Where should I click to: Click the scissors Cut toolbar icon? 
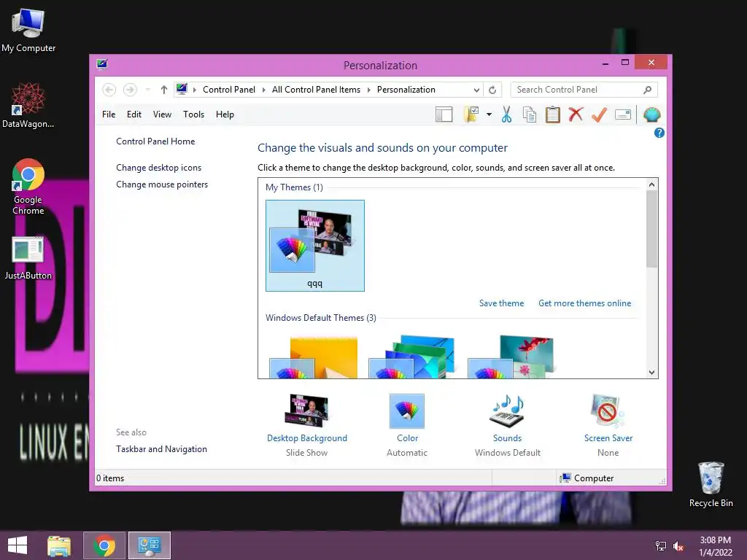click(506, 114)
